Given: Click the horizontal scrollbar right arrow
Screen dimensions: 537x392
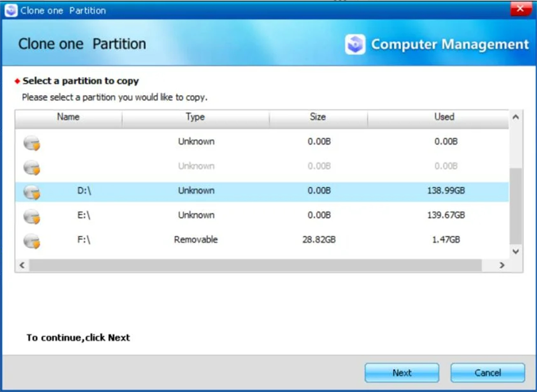Looking at the screenshot, I should [x=503, y=265].
